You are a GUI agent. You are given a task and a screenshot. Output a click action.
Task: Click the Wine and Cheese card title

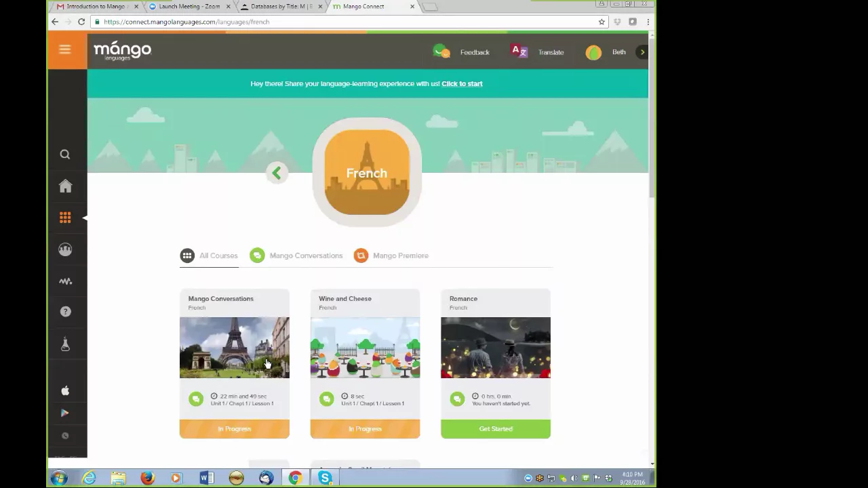[x=345, y=299]
